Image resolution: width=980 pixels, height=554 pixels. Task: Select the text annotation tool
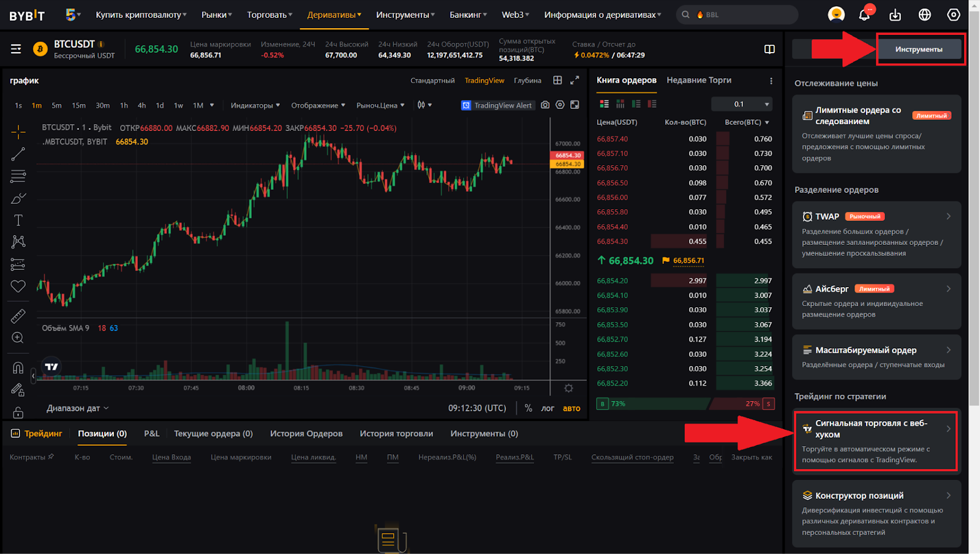(x=18, y=220)
